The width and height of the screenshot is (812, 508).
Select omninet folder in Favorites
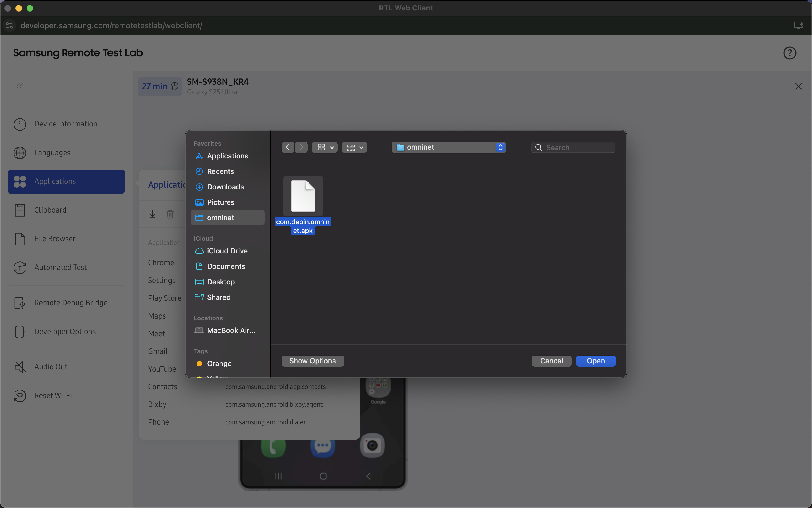click(228, 218)
